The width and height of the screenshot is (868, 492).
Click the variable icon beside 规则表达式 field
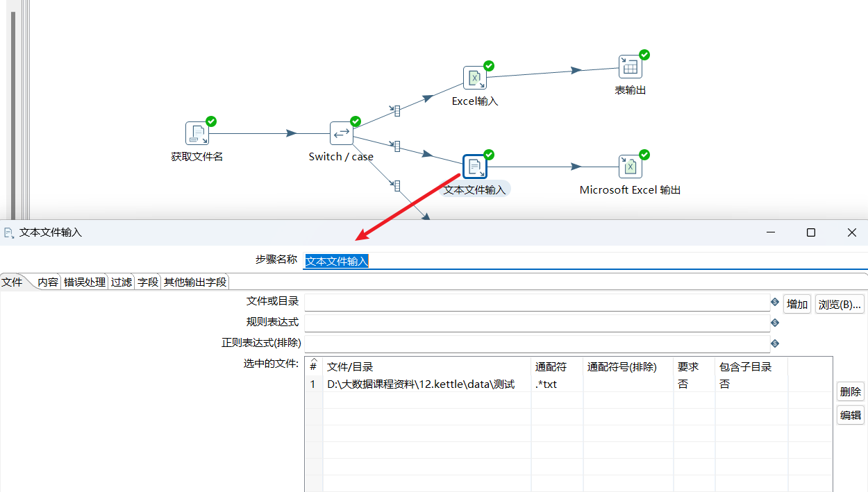click(775, 323)
